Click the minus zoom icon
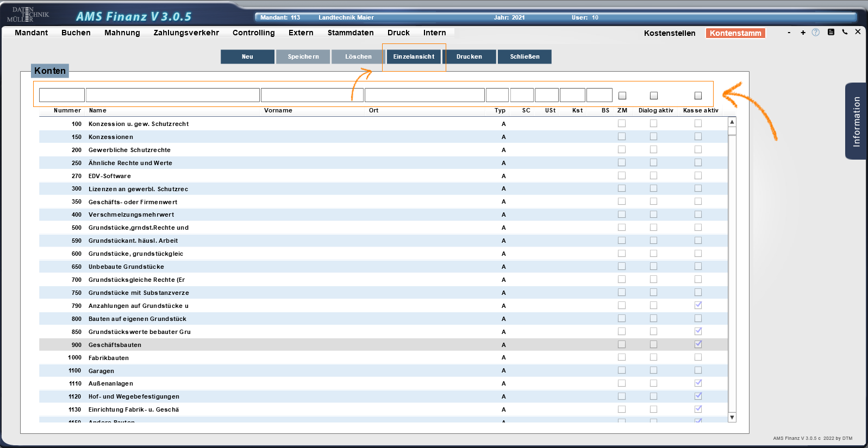 click(x=789, y=33)
